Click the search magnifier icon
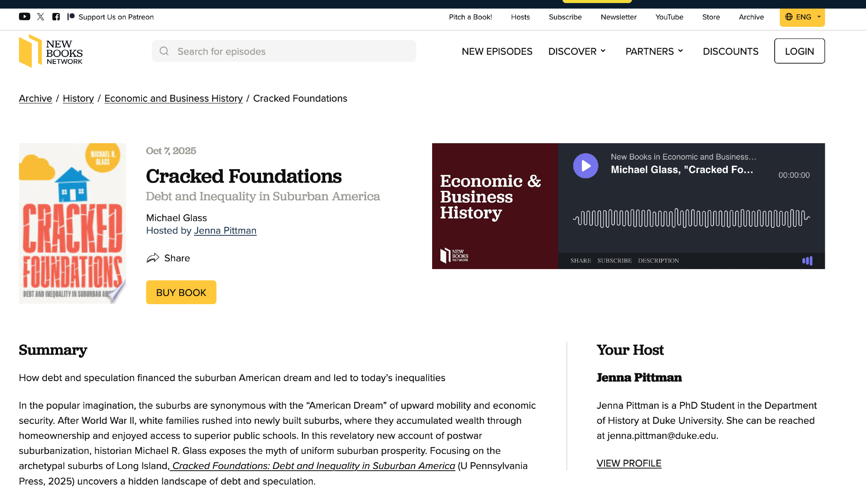Viewport: 866px width, 504px height. click(x=164, y=51)
